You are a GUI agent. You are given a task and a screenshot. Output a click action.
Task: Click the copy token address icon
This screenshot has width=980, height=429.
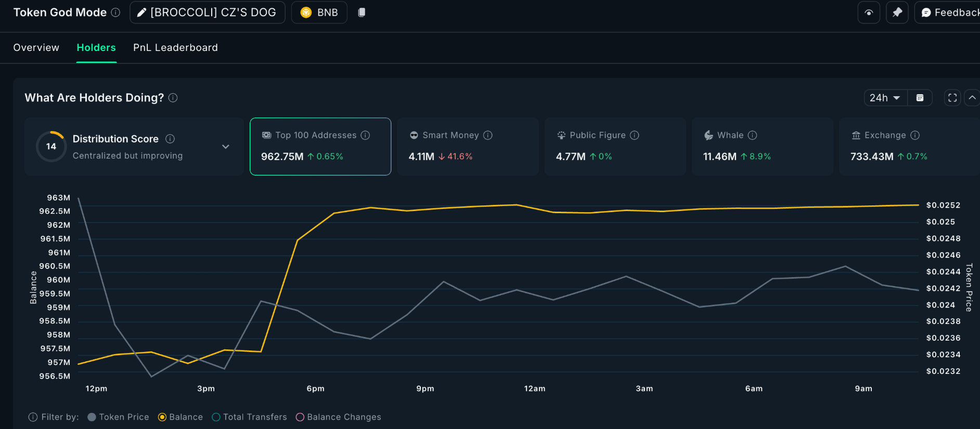coord(362,12)
